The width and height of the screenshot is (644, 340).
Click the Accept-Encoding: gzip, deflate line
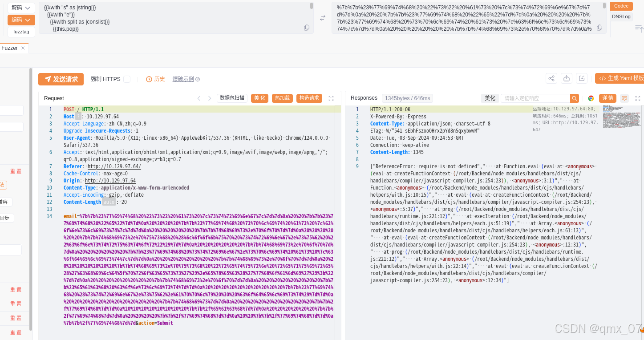coord(104,195)
